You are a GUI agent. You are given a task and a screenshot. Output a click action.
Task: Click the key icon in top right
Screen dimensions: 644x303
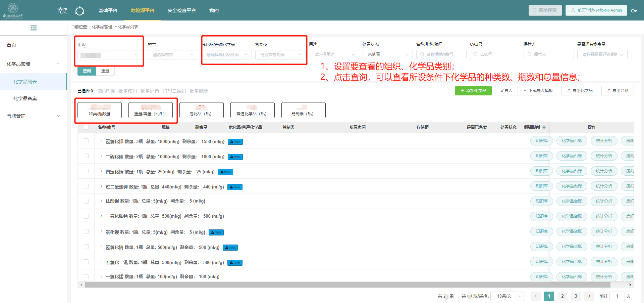(x=634, y=11)
